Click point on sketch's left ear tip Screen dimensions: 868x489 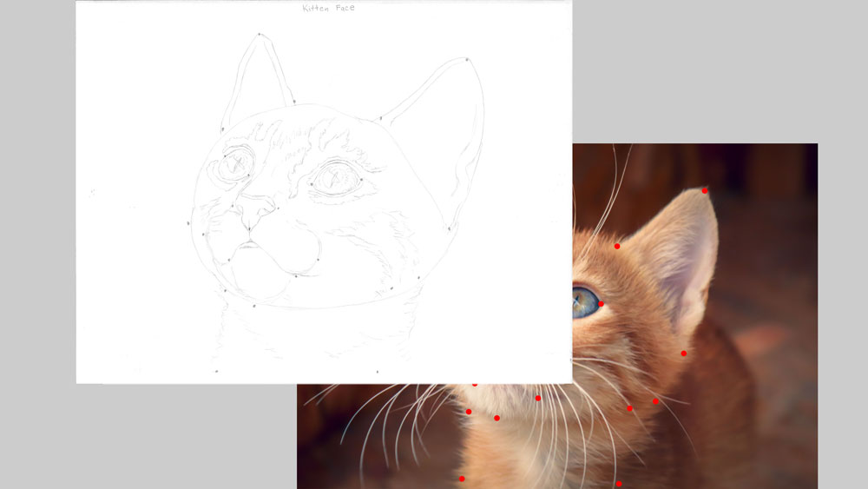pos(259,35)
